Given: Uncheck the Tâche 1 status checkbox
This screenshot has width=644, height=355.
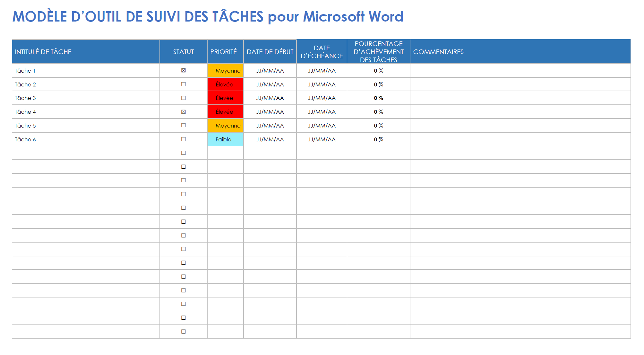Looking at the screenshot, I should [183, 70].
